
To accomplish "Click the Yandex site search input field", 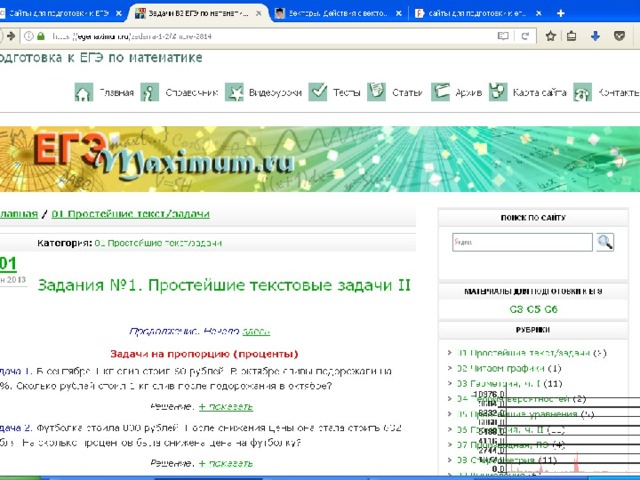I will [521, 242].
